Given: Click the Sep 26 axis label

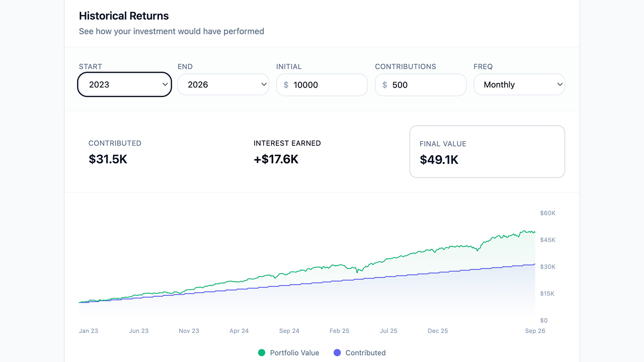Looking at the screenshot, I should pyautogui.click(x=535, y=331).
